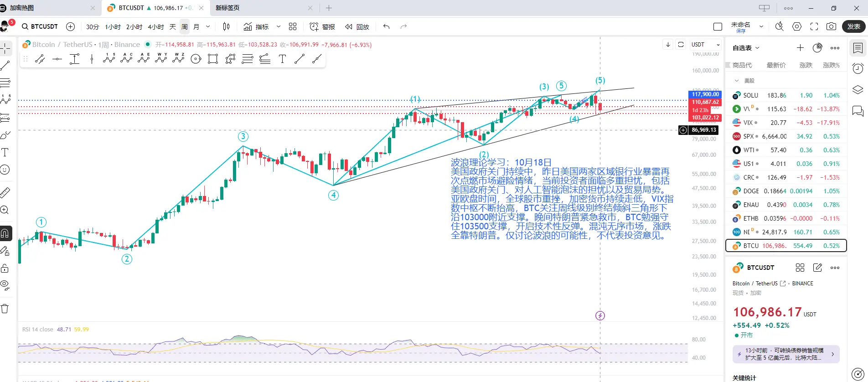Toggle stay in drawing mode

pos(5,251)
